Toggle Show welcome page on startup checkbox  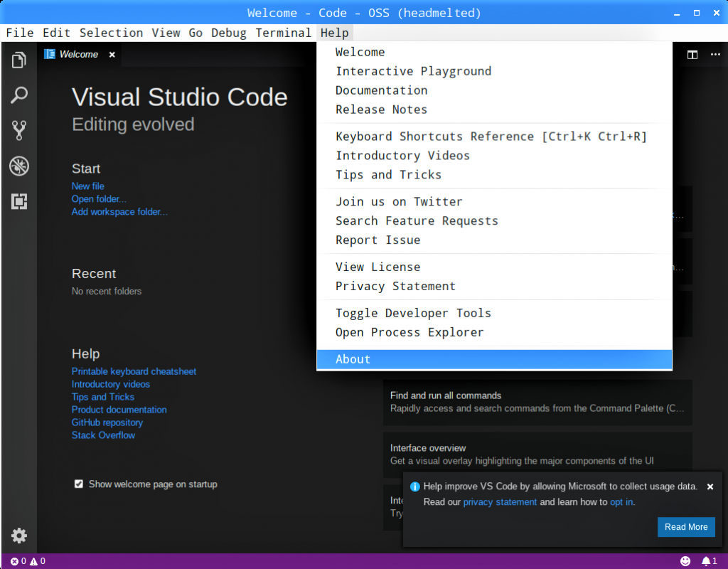pyautogui.click(x=79, y=484)
